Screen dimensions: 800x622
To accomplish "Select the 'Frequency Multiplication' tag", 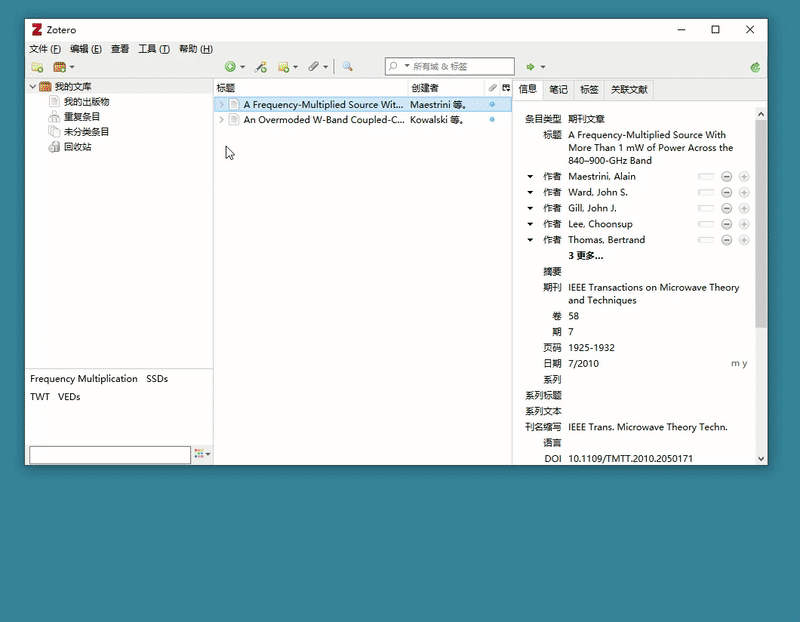I will [84, 379].
